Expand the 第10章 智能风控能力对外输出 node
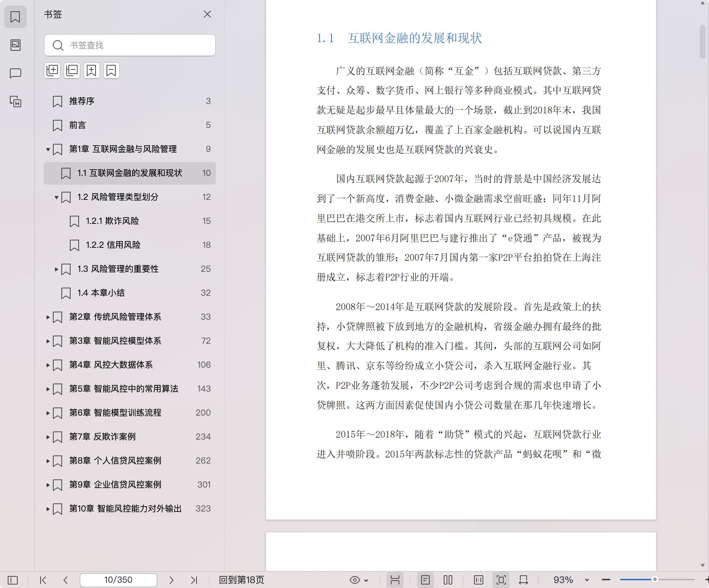 (x=48, y=509)
